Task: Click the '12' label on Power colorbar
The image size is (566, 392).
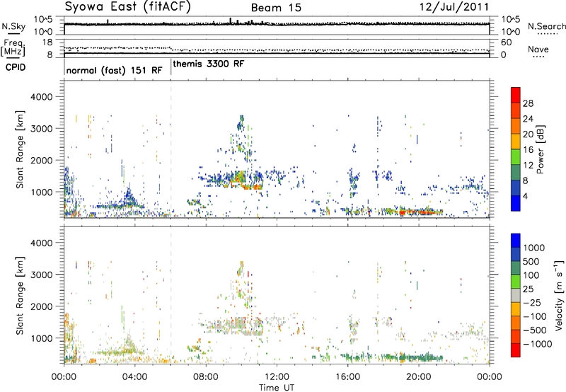Action: click(x=528, y=166)
